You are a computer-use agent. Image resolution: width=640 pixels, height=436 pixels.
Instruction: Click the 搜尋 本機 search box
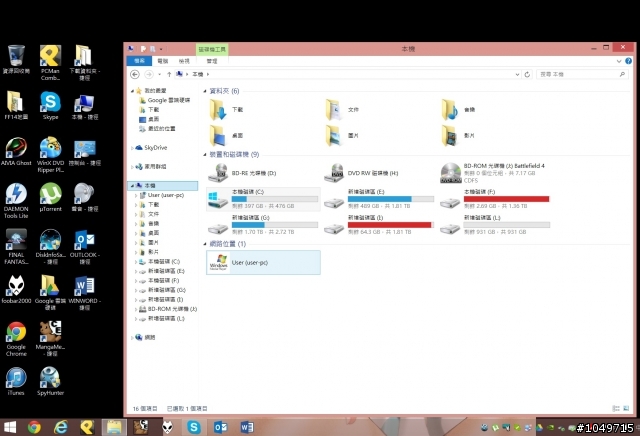581,74
